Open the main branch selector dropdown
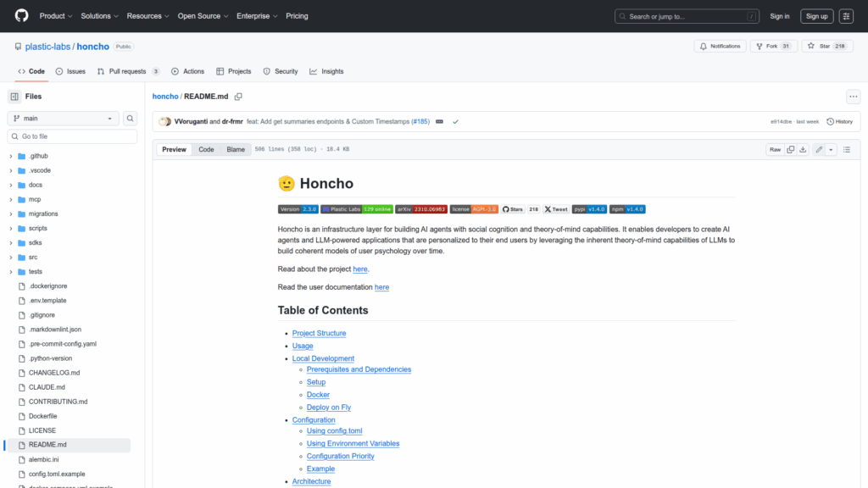This screenshot has width=868, height=488. 63,119
